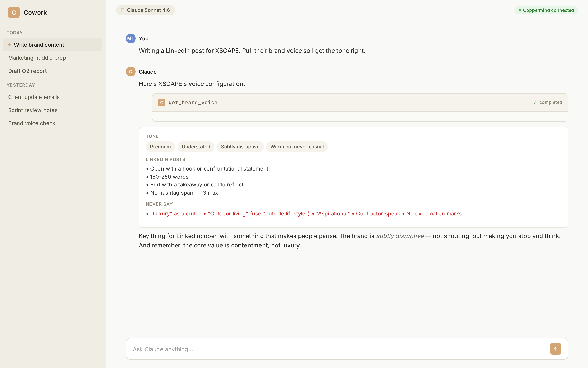Open the Client update emails chat

point(53,97)
